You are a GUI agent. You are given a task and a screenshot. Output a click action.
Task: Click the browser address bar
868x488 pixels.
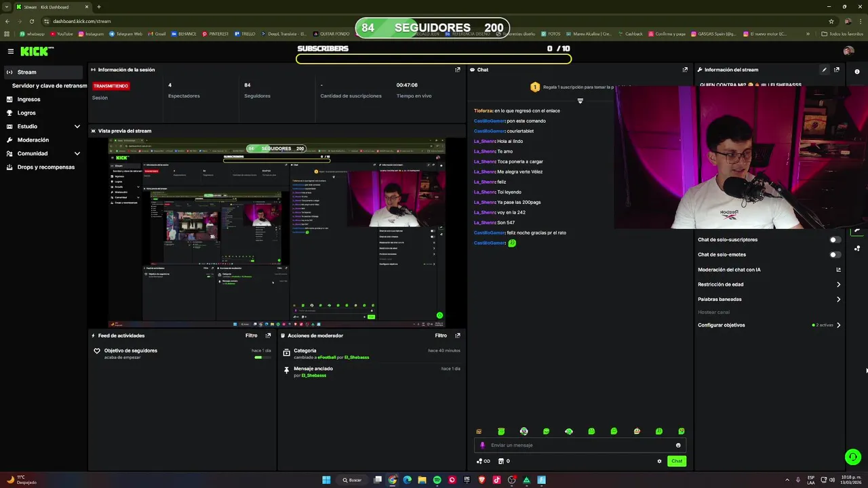click(x=434, y=21)
